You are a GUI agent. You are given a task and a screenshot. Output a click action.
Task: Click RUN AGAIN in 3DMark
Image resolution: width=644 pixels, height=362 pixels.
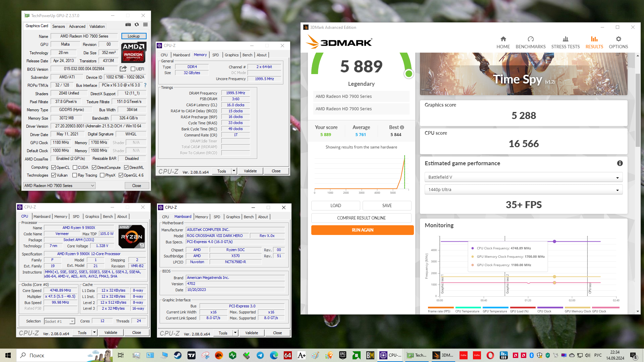click(362, 230)
